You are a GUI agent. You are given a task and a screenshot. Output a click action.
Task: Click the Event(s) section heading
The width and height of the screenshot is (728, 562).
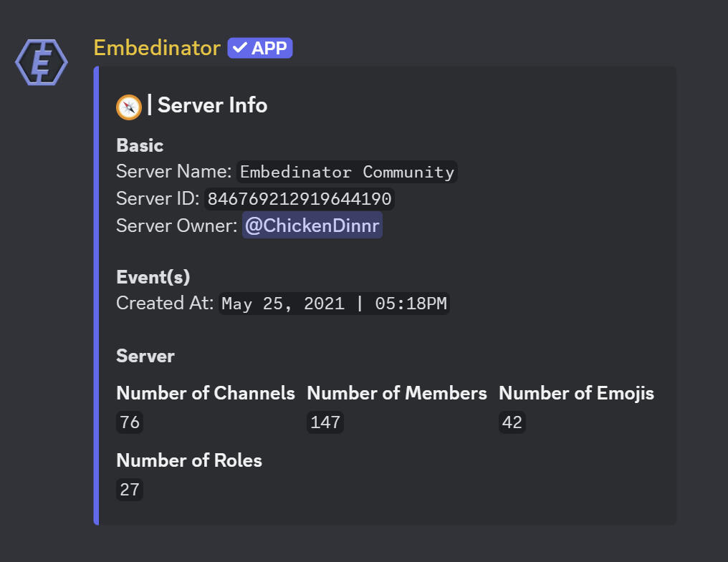[x=153, y=277]
